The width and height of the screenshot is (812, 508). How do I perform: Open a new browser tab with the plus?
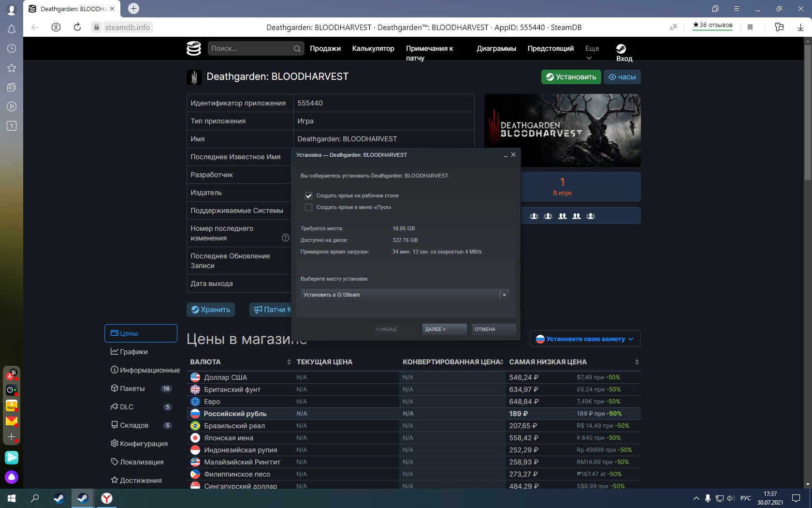point(133,8)
